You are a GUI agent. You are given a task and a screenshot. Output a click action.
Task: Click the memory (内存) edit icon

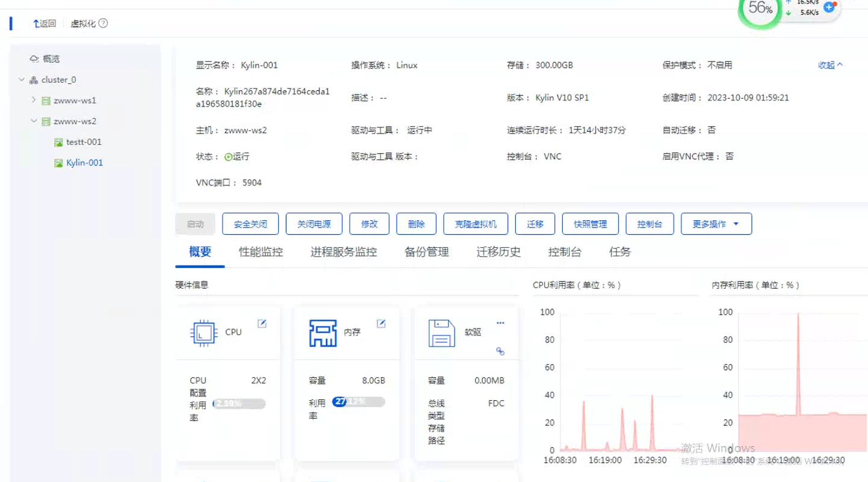tap(381, 324)
